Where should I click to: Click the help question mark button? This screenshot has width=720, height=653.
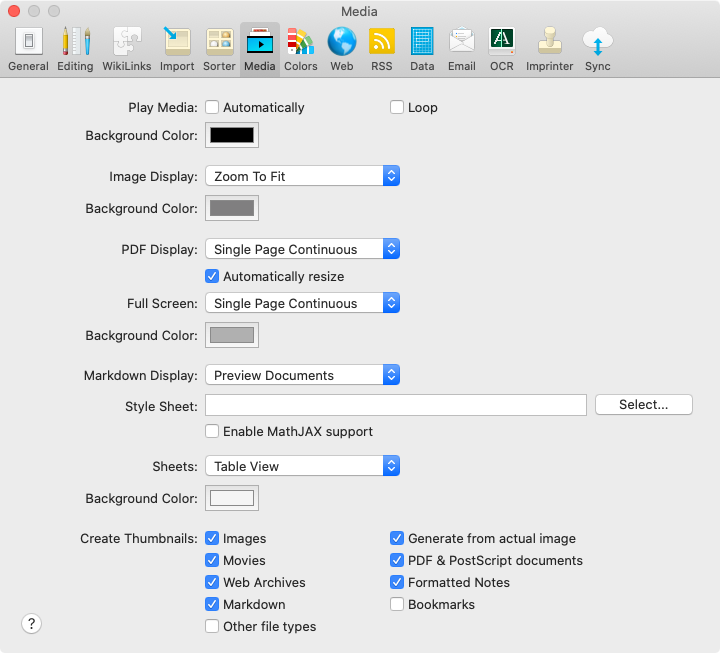point(31,624)
